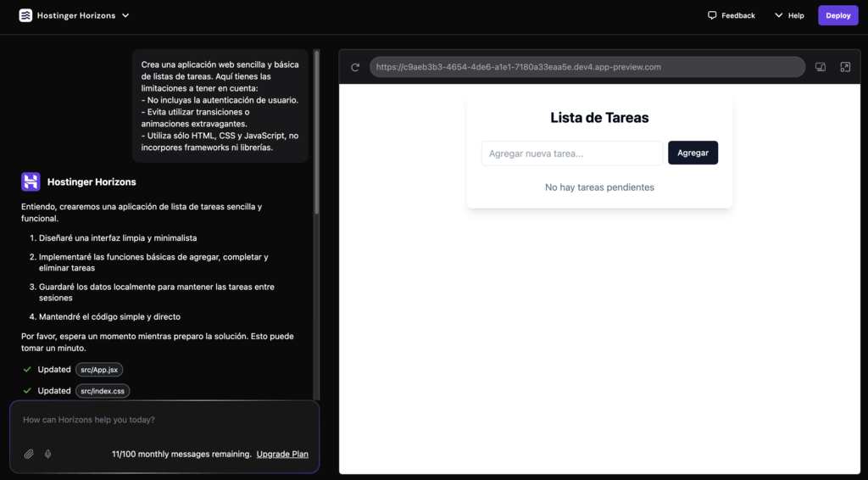Select the preview URL address bar
This screenshot has height=480, width=868.
point(587,67)
